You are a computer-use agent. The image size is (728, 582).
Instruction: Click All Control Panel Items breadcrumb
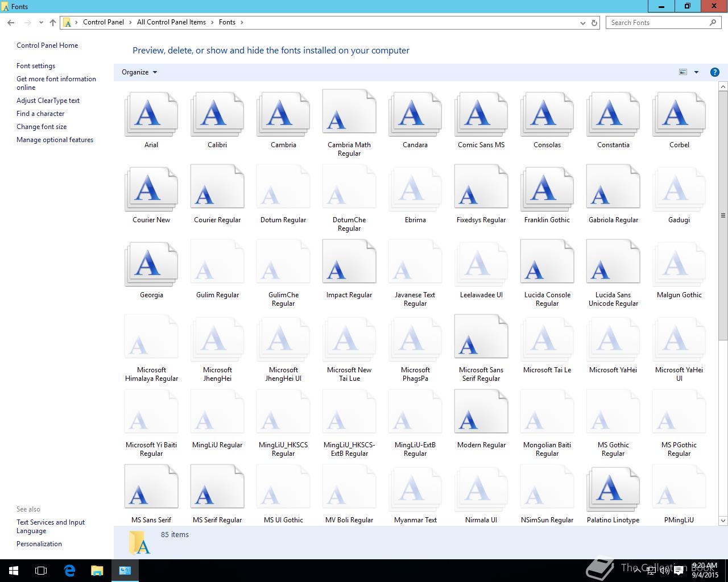(x=171, y=22)
